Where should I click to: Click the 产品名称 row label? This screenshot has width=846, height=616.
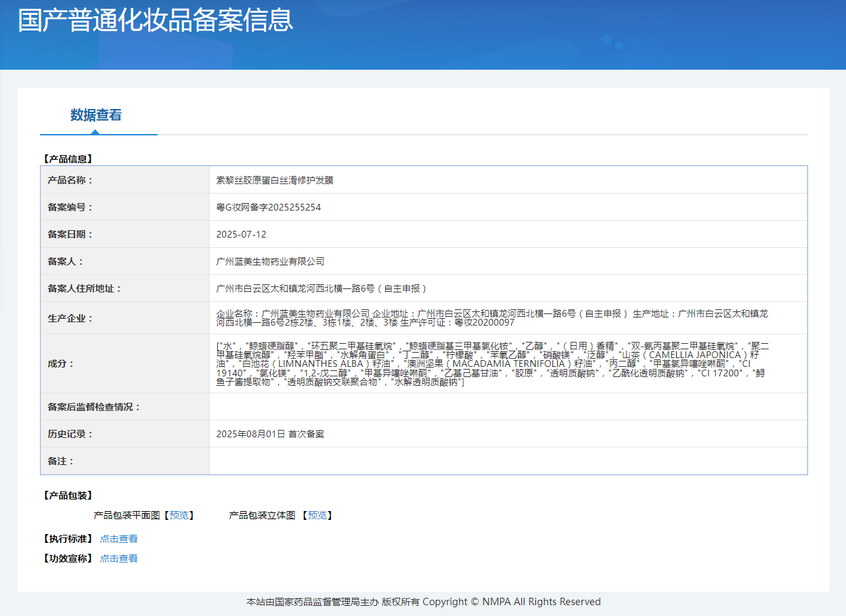point(70,180)
